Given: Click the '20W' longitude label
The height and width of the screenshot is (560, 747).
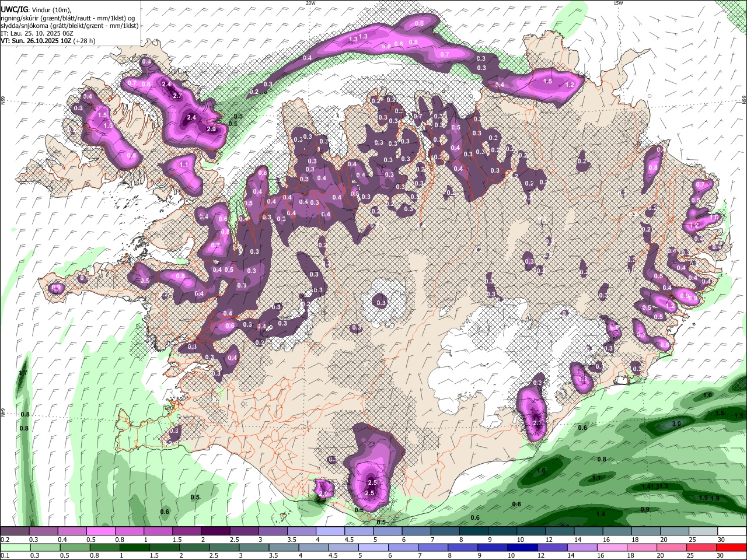Looking at the screenshot, I should [310, 3].
